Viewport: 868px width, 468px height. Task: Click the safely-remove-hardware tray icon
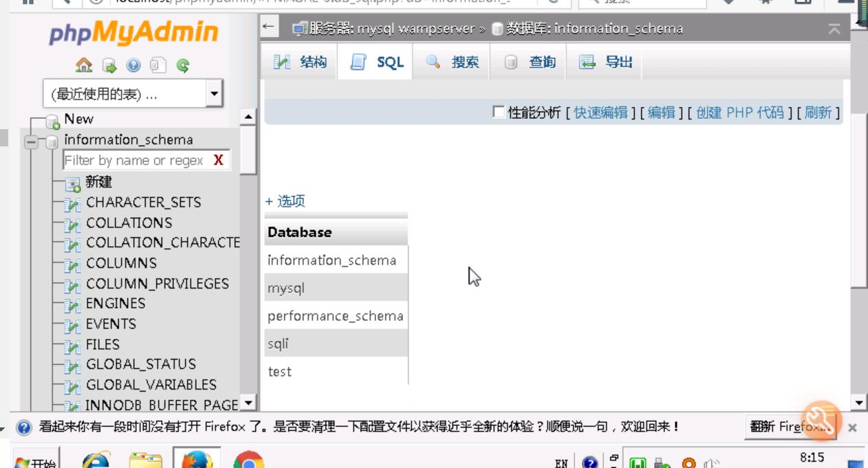[x=662, y=464]
